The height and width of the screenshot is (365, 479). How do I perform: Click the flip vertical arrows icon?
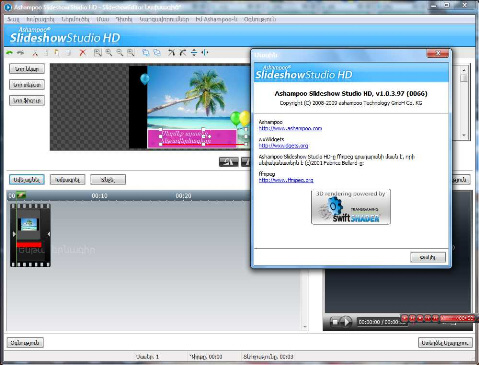coord(194,53)
